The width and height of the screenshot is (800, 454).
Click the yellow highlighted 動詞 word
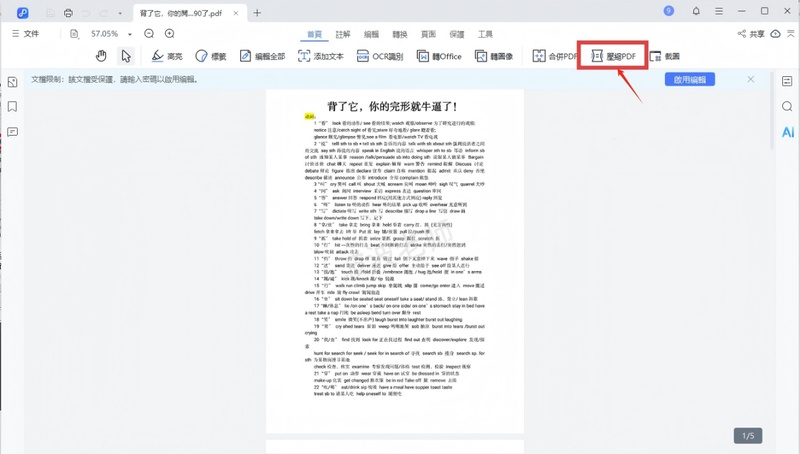coord(309,116)
